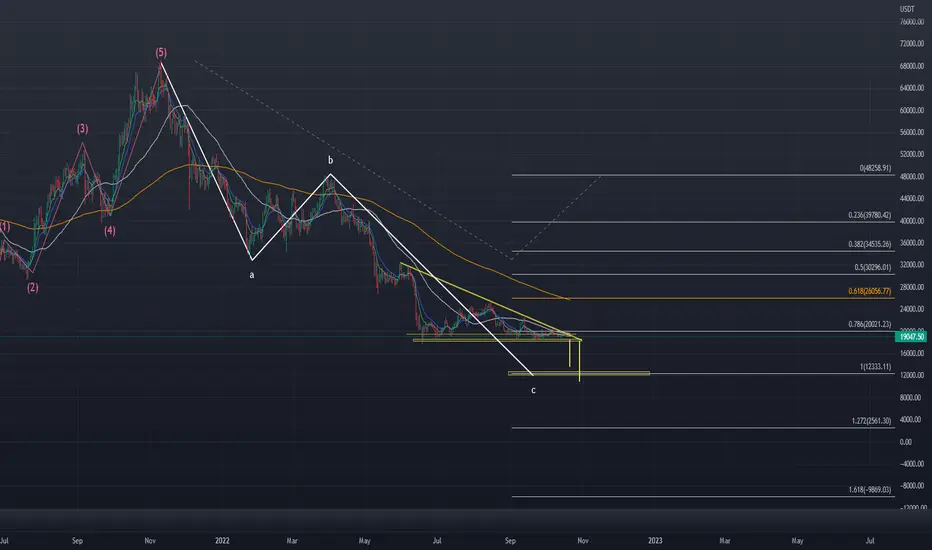The image size is (932, 550).
Task: Select the 0.786(20021.23) Fibonacci label
Action: [x=870, y=325]
